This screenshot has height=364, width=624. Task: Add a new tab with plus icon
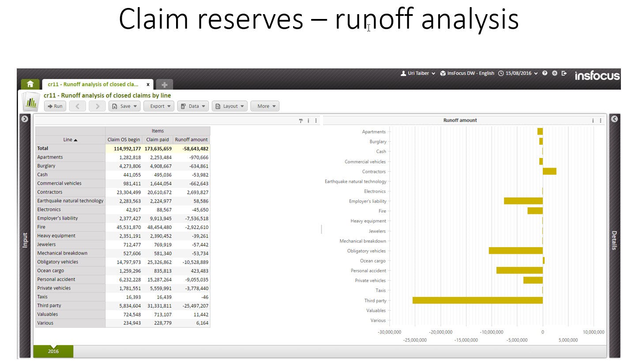pyautogui.click(x=164, y=85)
